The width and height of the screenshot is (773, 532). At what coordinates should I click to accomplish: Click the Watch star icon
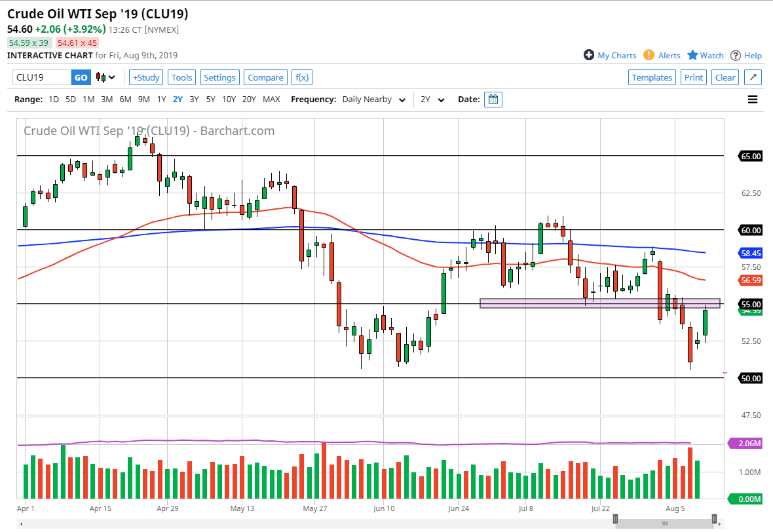(691, 55)
